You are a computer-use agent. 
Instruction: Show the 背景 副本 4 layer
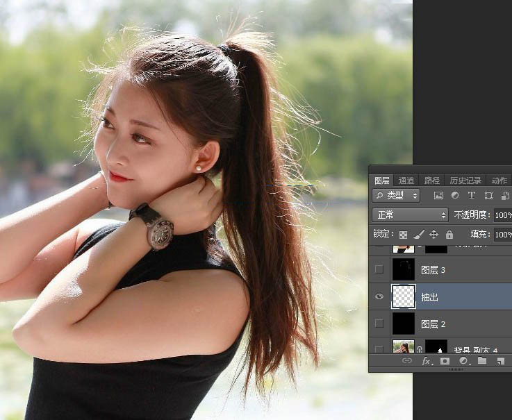(x=379, y=349)
